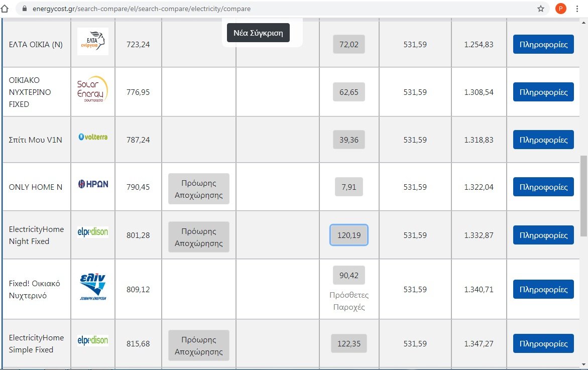Click the Solar Energy logo
588x370 pixels.
[x=92, y=89]
